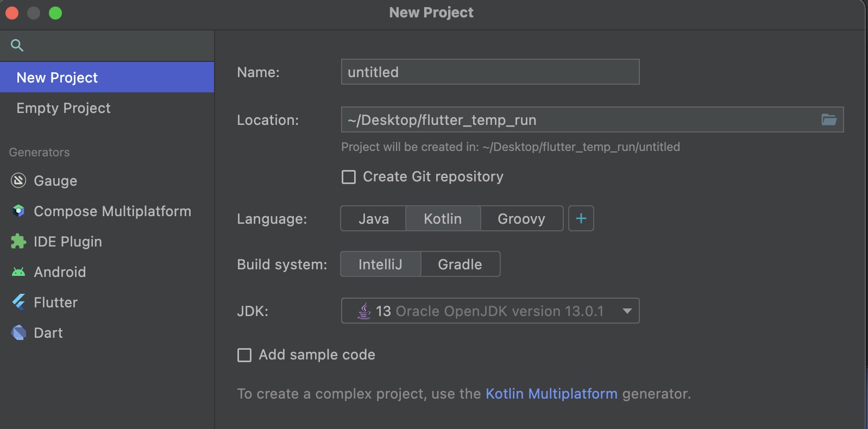Select the Flutter logo icon

click(18, 302)
